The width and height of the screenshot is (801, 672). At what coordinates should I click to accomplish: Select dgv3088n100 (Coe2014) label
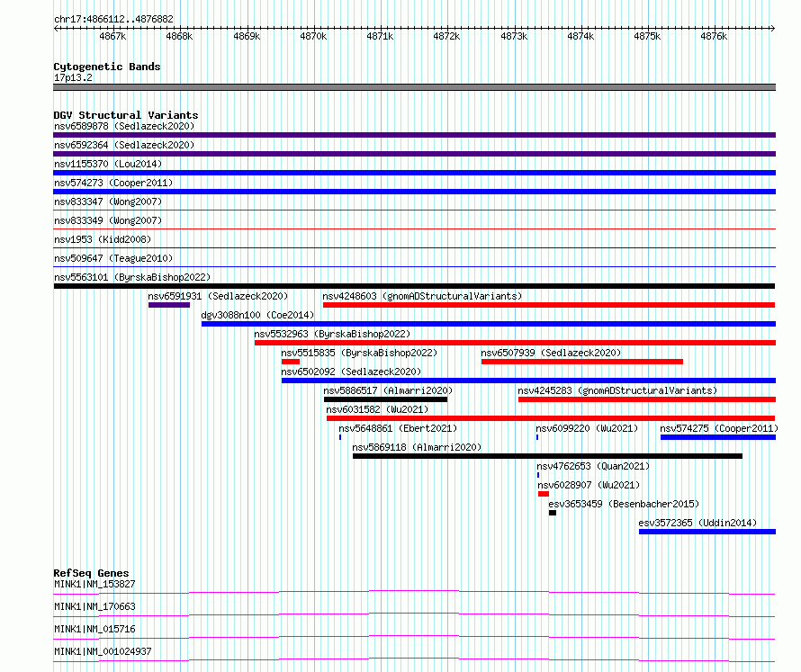click(257, 315)
